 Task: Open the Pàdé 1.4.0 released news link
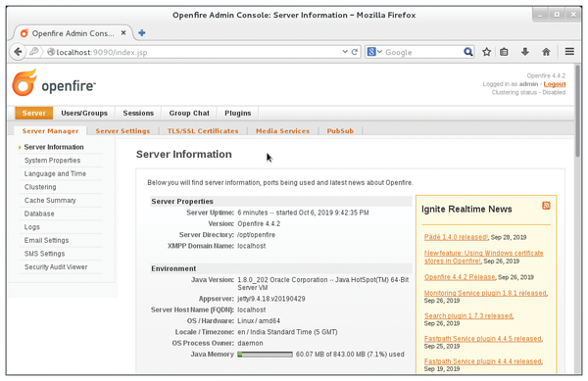(456, 237)
